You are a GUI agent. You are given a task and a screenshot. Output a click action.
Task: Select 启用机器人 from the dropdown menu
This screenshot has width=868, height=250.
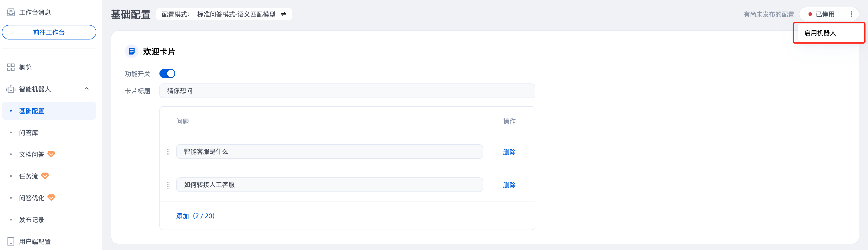tap(820, 33)
